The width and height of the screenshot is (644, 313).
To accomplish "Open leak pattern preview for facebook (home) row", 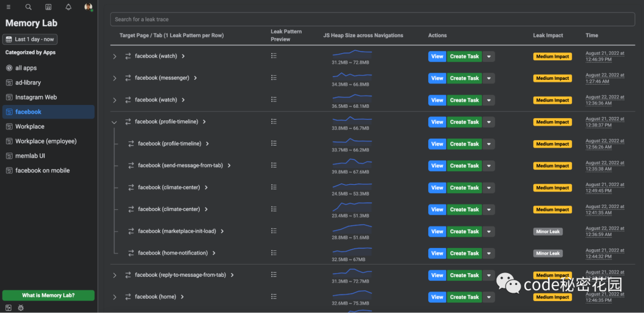I will coord(274,296).
